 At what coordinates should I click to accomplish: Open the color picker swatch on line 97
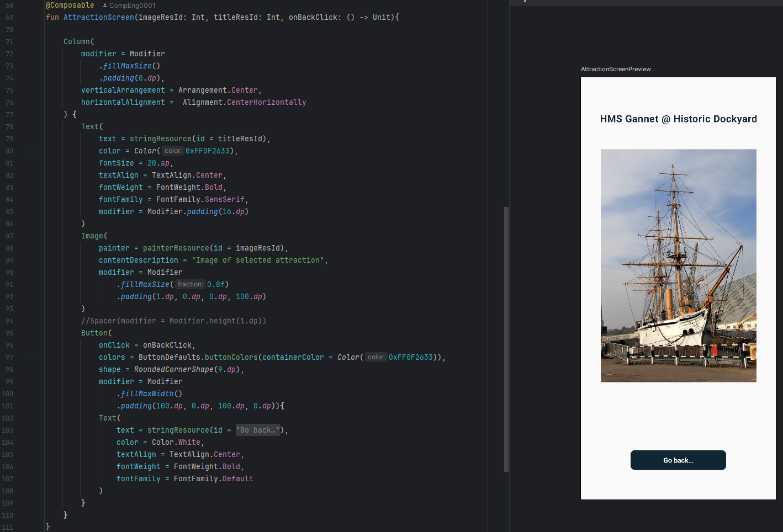coord(34,357)
